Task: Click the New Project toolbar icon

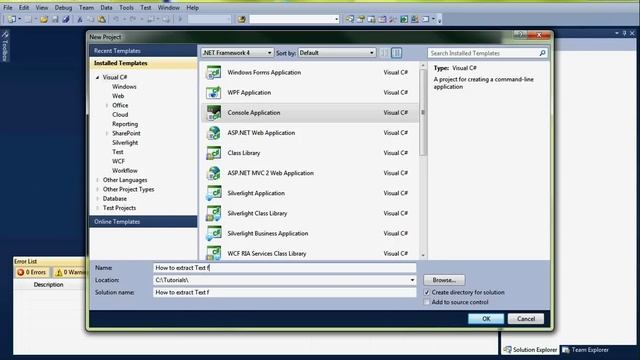Action: [x=12, y=19]
